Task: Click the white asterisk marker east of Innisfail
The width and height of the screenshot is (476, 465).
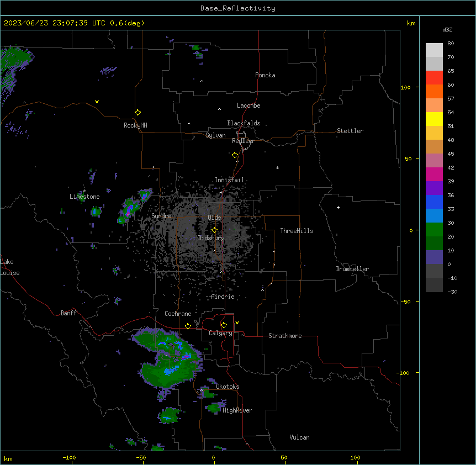Action: coord(277,167)
